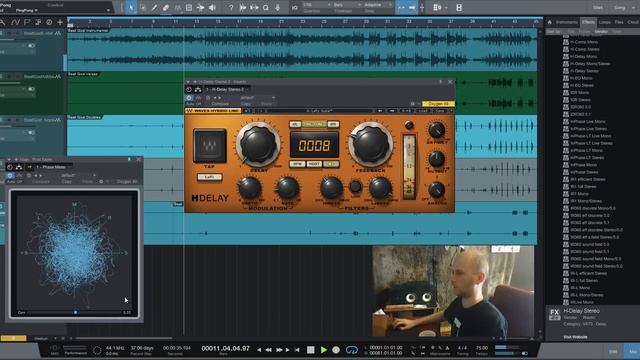Click Save in the Waves toolbar
Screen dimensions: 640x360
[440, 111]
